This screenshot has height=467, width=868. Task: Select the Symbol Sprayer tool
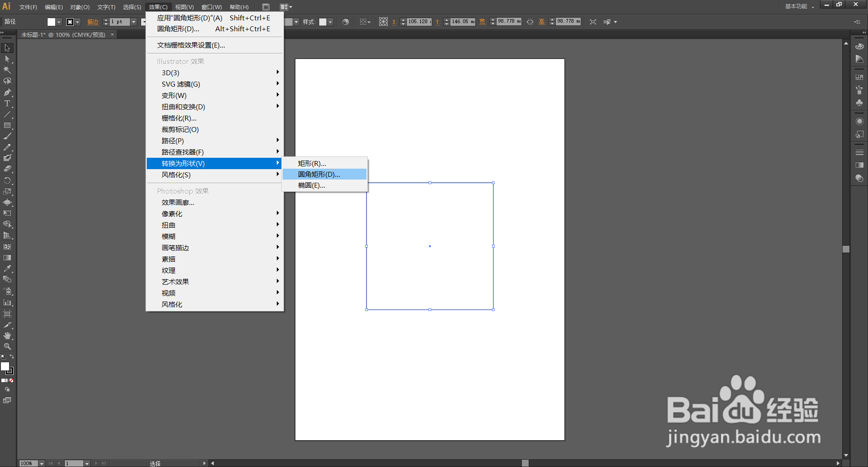coord(7,292)
